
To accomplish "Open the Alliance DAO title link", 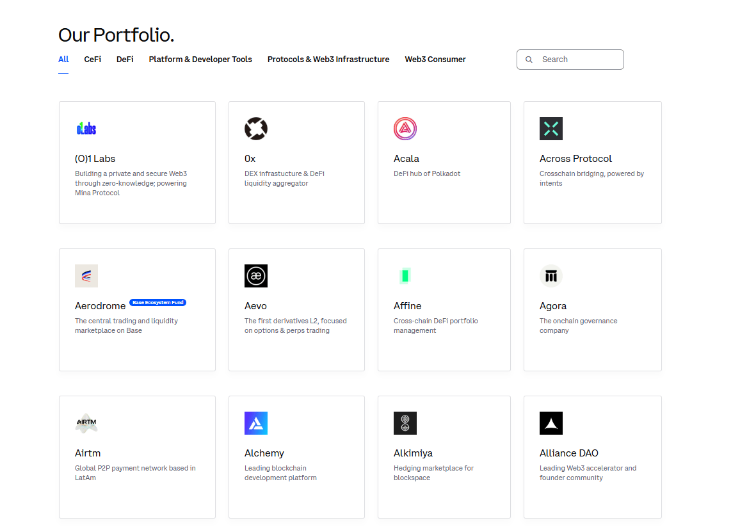I will click(569, 453).
